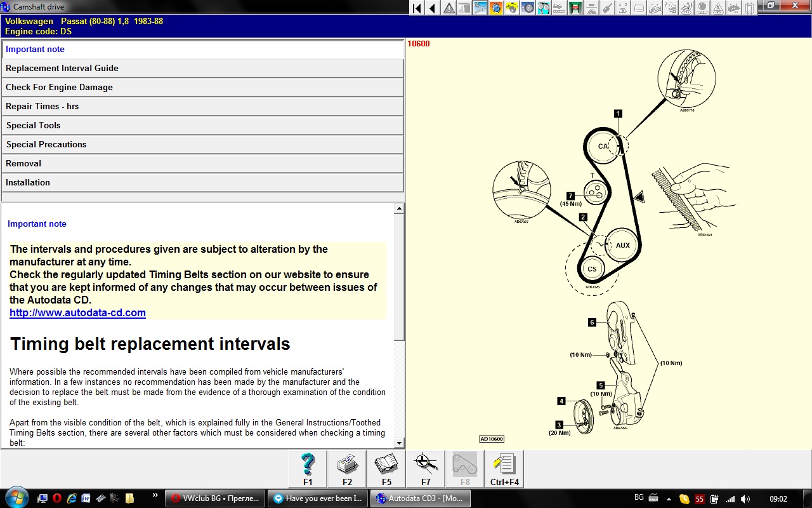Open the warning triangle icon in top toolbar
Image resolution: width=812 pixels, height=508 pixels.
(x=449, y=8)
